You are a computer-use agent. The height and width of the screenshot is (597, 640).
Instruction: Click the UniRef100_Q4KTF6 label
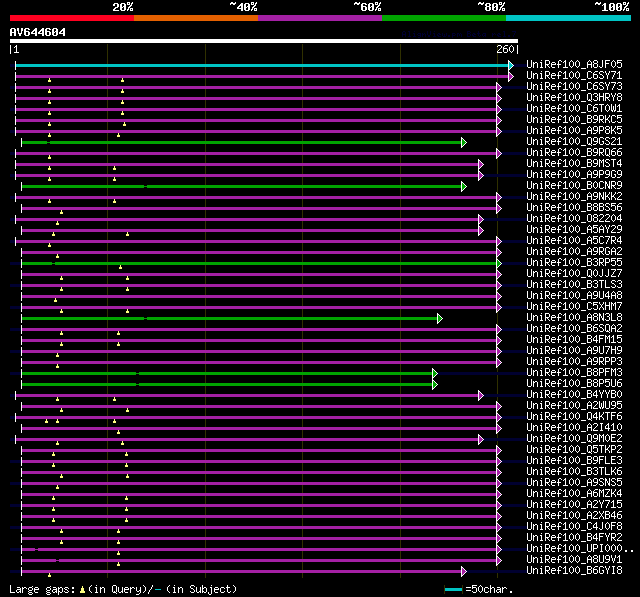pos(574,417)
